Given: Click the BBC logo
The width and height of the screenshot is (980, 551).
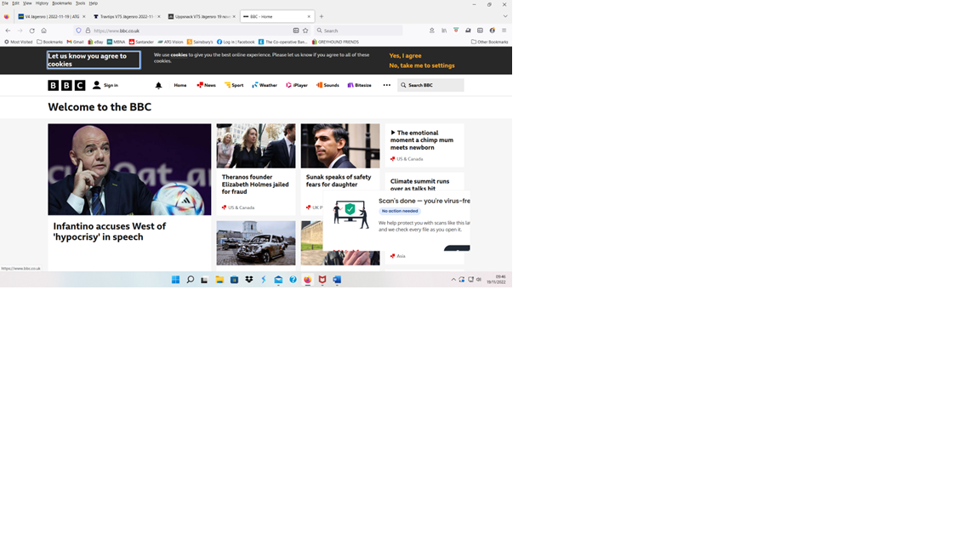Looking at the screenshot, I should [x=66, y=85].
